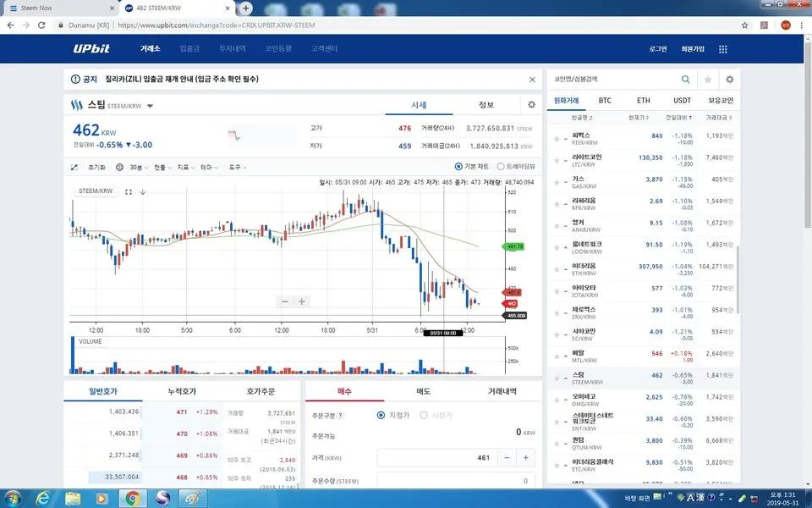The width and height of the screenshot is (812, 508).
Task: Select the 기본 차트 radio button
Action: [x=458, y=167]
